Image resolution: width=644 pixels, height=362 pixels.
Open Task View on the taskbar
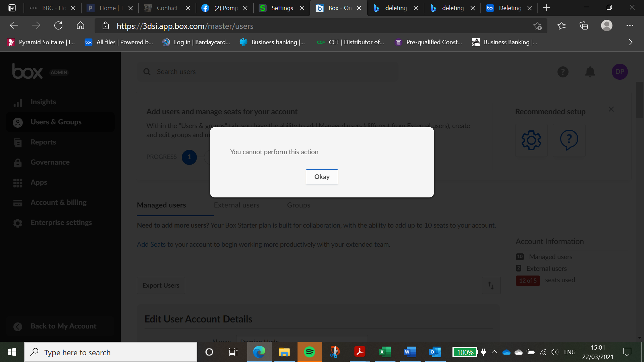233,352
